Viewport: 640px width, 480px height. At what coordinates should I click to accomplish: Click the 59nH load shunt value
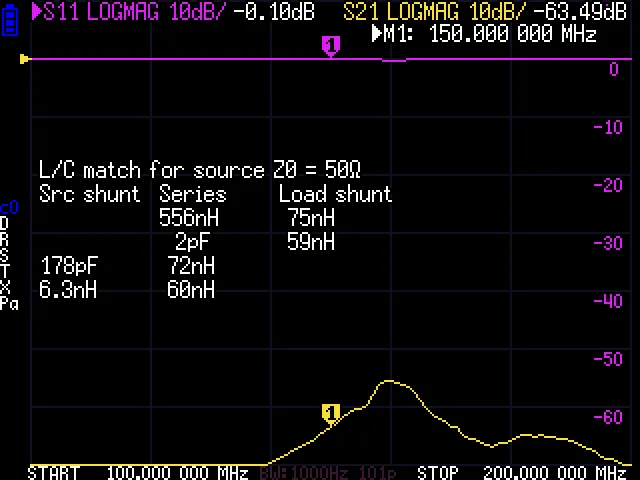click(311, 242)
